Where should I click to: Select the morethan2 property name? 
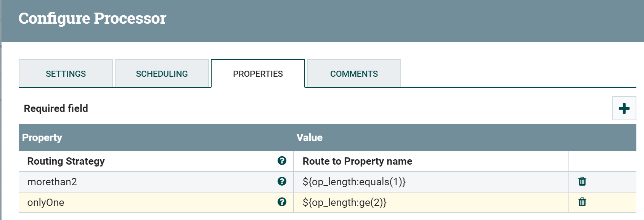pyautogui.click(x=52, y=182)
